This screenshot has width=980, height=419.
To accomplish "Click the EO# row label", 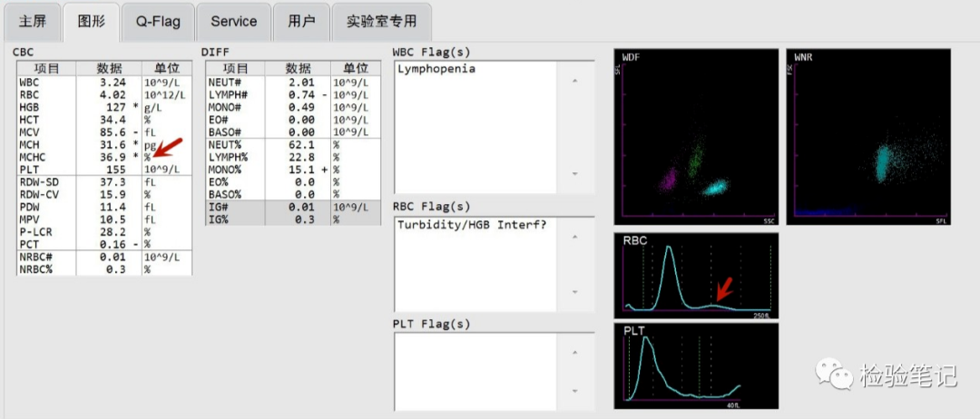I will tap(218, 120).
